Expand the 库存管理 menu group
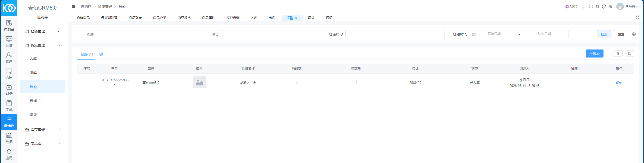644x163 pixels. [x=42, y=130]
